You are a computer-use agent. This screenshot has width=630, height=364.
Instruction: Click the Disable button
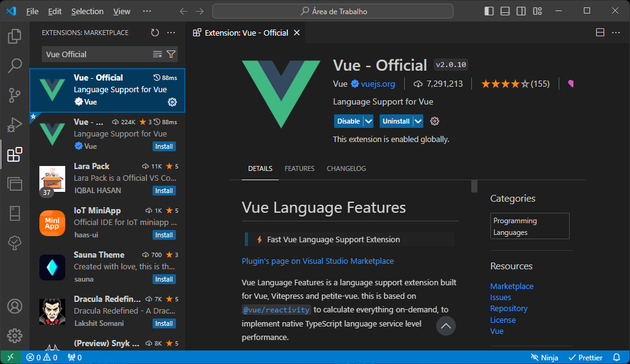pyautogui.click(x=348, y=121)
